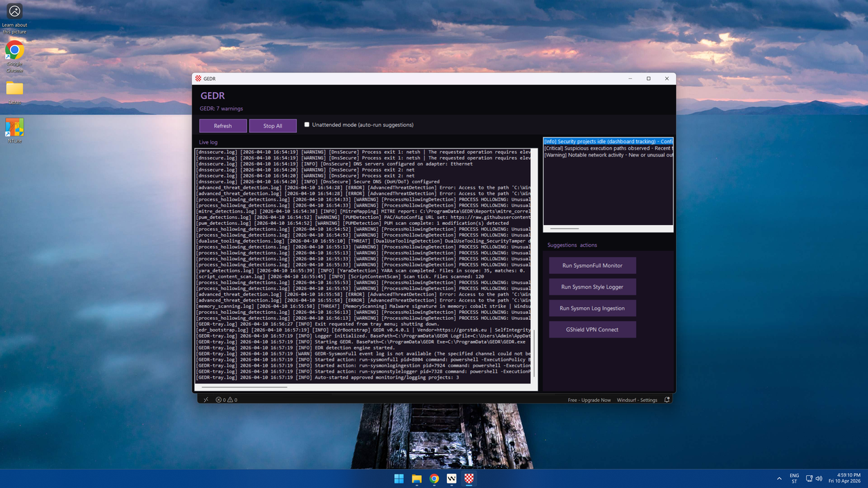Click the mitre_detections MITRE report log line
This screenshot has width=868, height=488.
pos(363,211)
